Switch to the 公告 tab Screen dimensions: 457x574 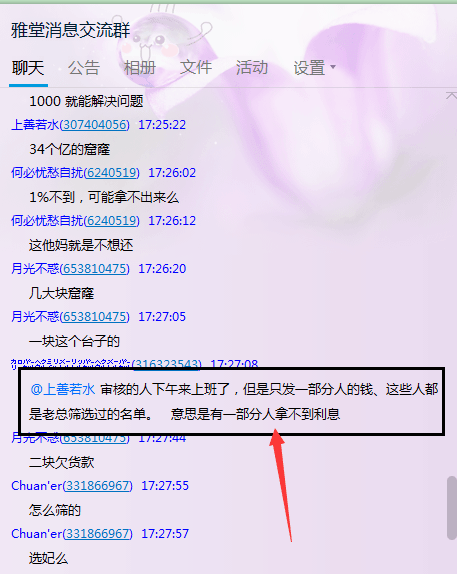pyautogui.click(x=84, y=68)
